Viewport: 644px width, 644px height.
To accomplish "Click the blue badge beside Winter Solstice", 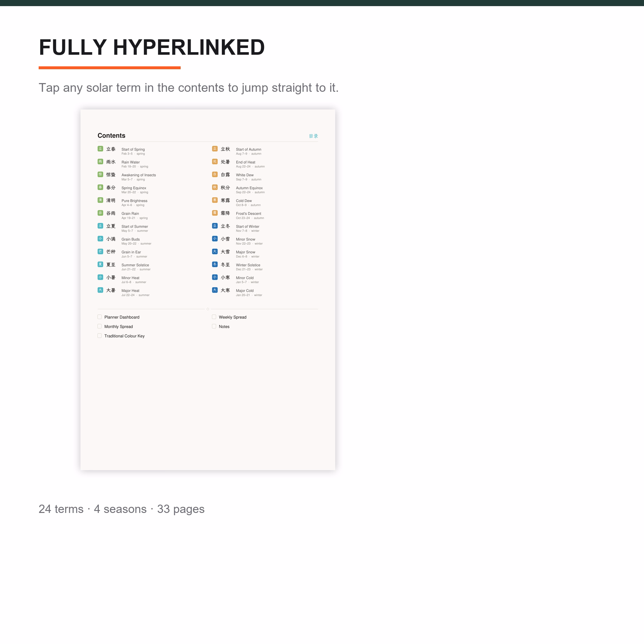I will click(x=215, y=264).
